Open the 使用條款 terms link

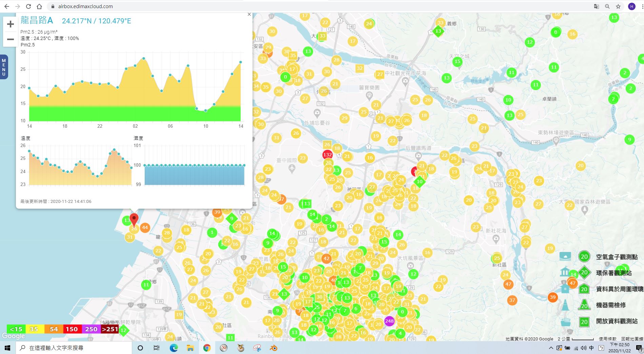pos(608,339)
